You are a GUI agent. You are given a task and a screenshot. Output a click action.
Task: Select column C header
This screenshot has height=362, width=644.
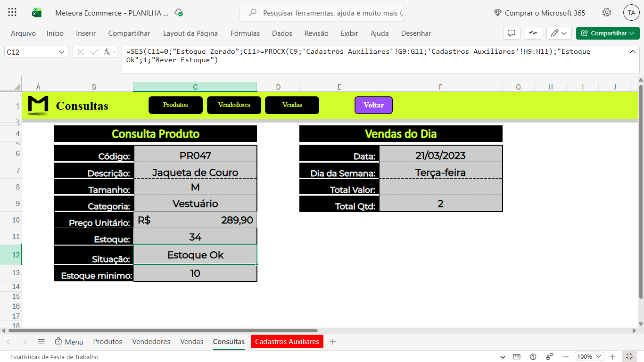click(195, 87)
